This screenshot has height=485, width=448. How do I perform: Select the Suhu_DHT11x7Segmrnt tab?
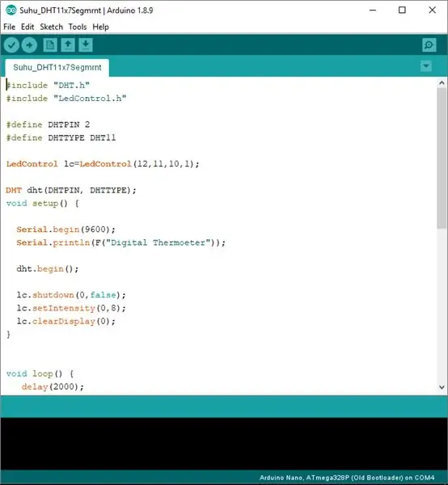[57, 67]
